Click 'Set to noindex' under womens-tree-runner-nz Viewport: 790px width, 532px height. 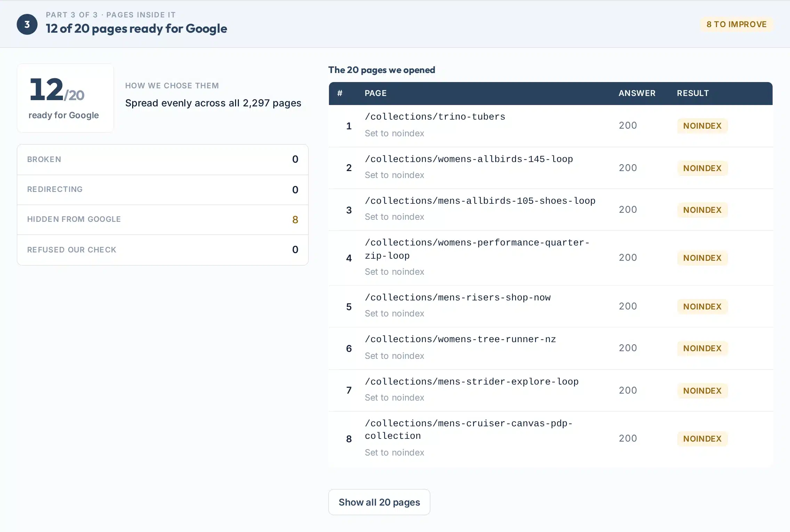(x=394, y=356)
